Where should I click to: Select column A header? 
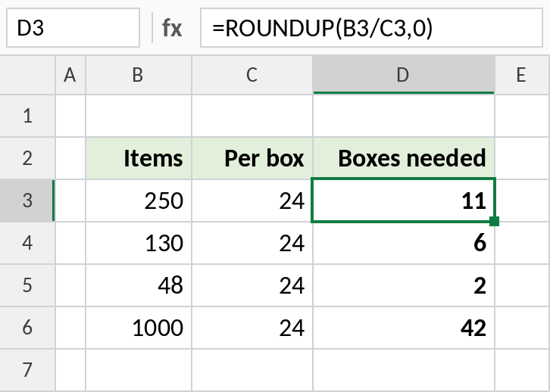pos(70,75)
